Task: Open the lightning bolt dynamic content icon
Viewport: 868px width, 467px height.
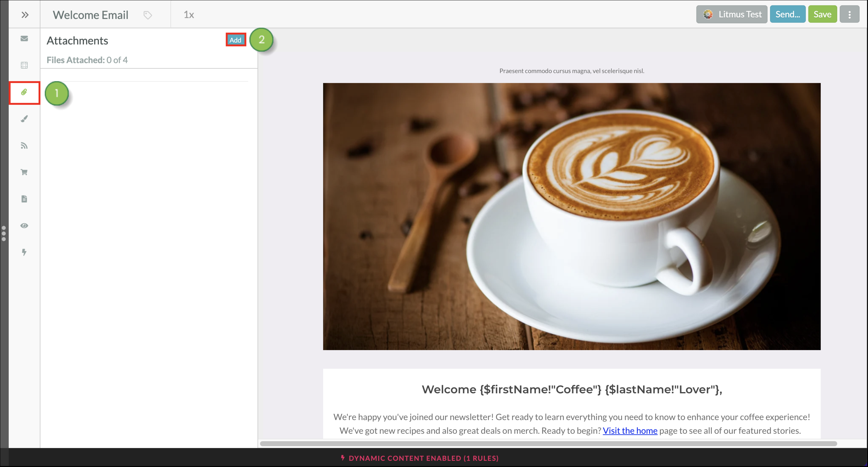Action: pyautogui.click(x=24, y=252)
